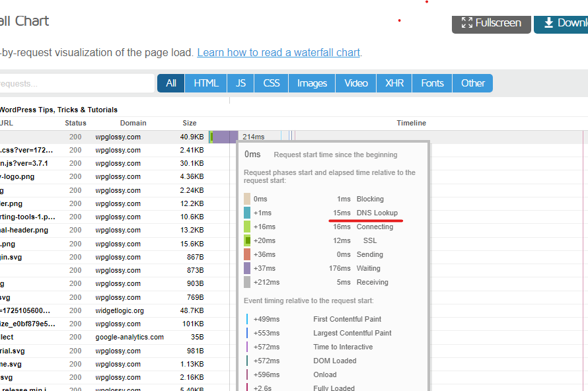Click the Onload event label
Viewport: 588px width, 391px height.
(325, 374)
